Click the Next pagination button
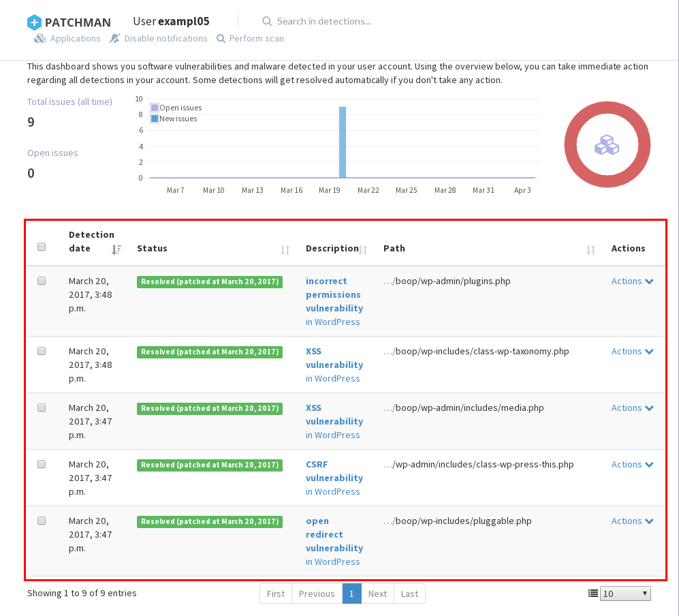The width and height of the screenshot is (679, 616). pos(377,594)
